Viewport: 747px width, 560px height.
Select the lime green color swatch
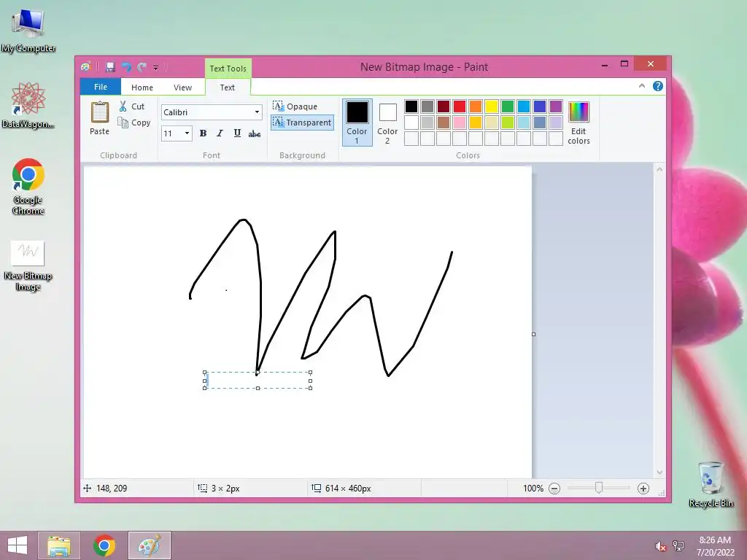pos(508,122)
